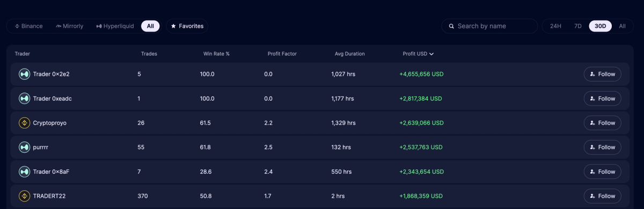
Task: Click the 28.6 win rate cell
Action: point(206,171)
